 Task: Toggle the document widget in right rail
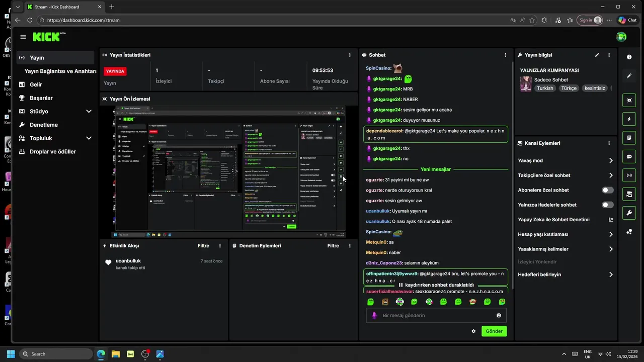click(x=629, y=138)
